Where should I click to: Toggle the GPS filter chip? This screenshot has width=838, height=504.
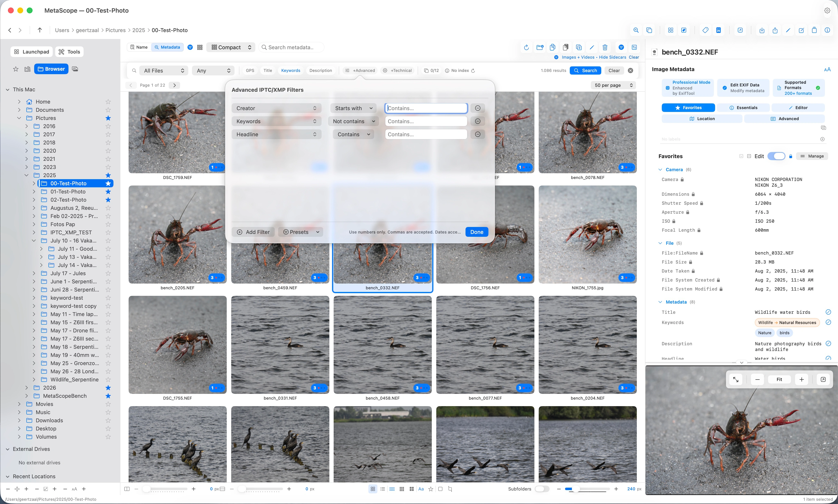click(250, 71)
